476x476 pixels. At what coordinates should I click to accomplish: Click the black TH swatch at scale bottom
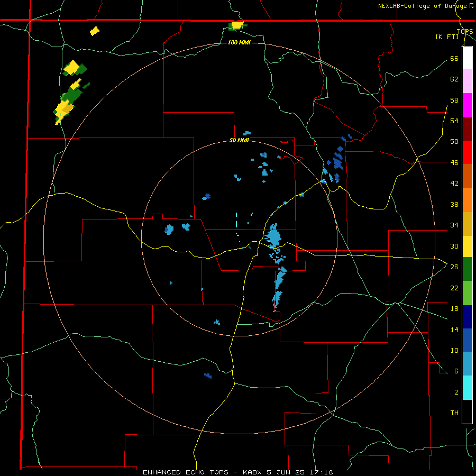coord(467,411)
